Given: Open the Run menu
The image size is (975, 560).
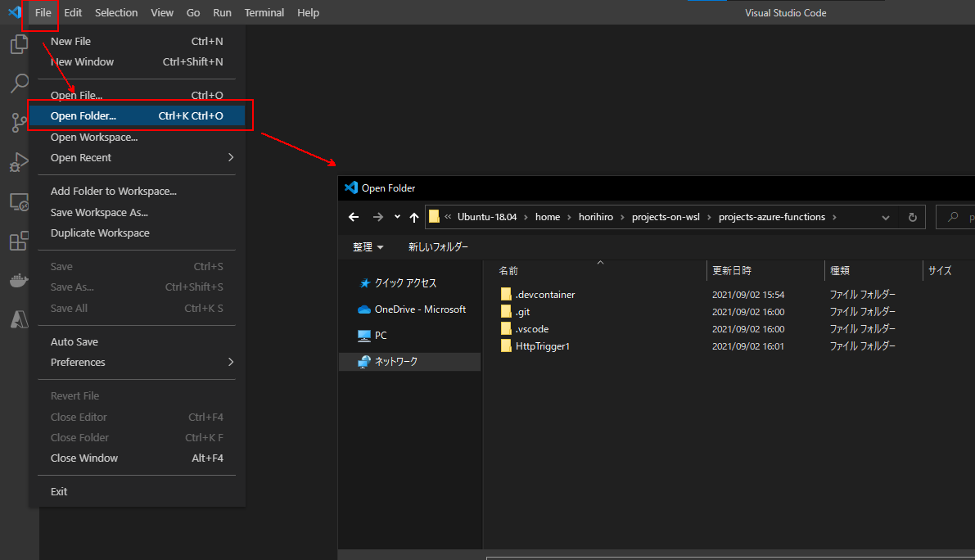Looking at the screenshot, I should [x=222, y=12].
